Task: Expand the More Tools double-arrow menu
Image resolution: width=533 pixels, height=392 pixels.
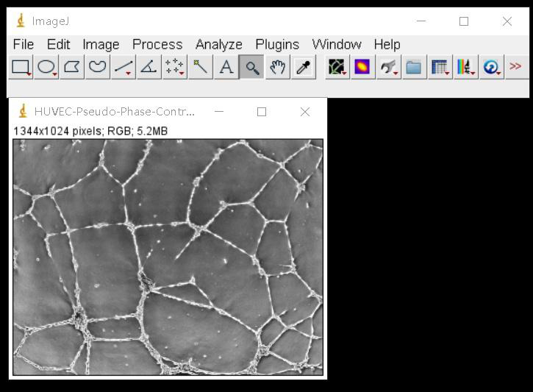Action: (x=515, y=67)
